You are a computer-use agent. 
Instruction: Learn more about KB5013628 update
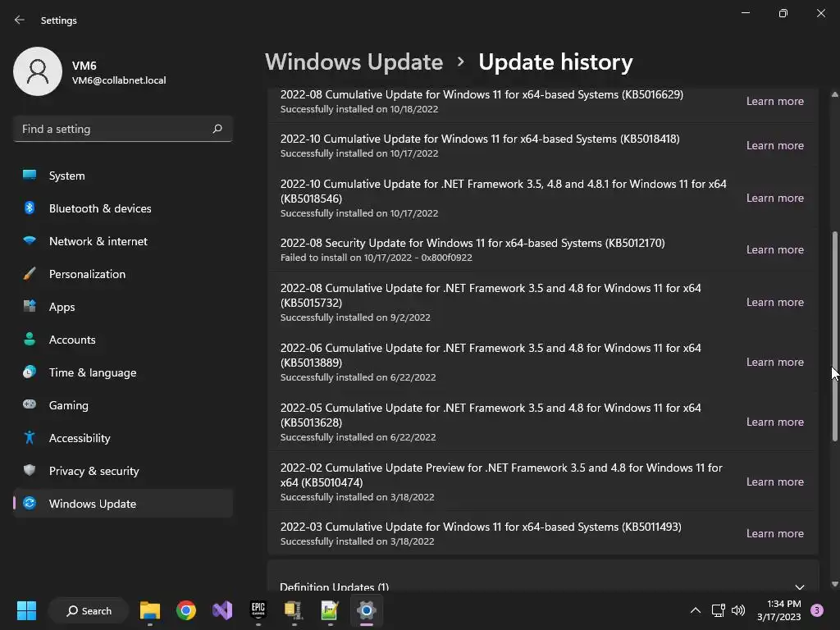pos(774,422)
